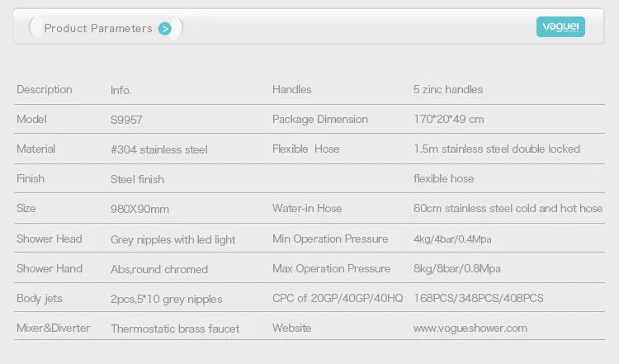This screenshot has width=619, height=364.
Task: Select the #304 stainless steel material value
Action: (159, 149)
